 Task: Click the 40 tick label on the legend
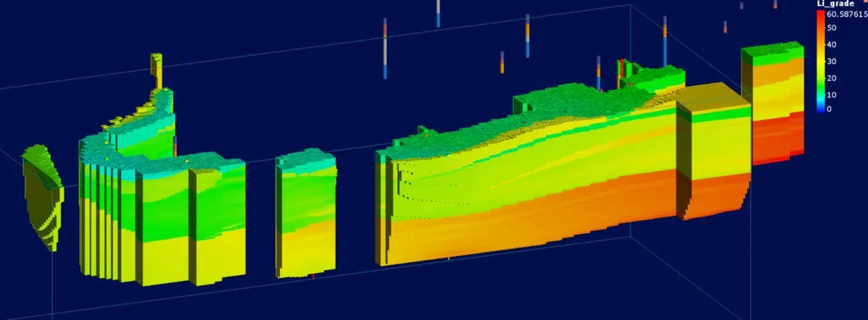pyautogui.click(x=831, y=44)
